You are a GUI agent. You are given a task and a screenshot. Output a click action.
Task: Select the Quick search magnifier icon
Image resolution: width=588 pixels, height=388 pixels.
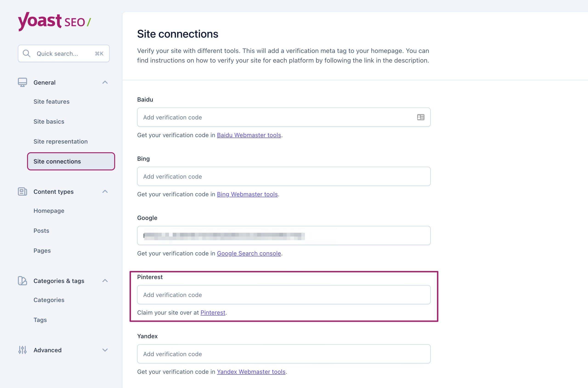click(27, 54)
